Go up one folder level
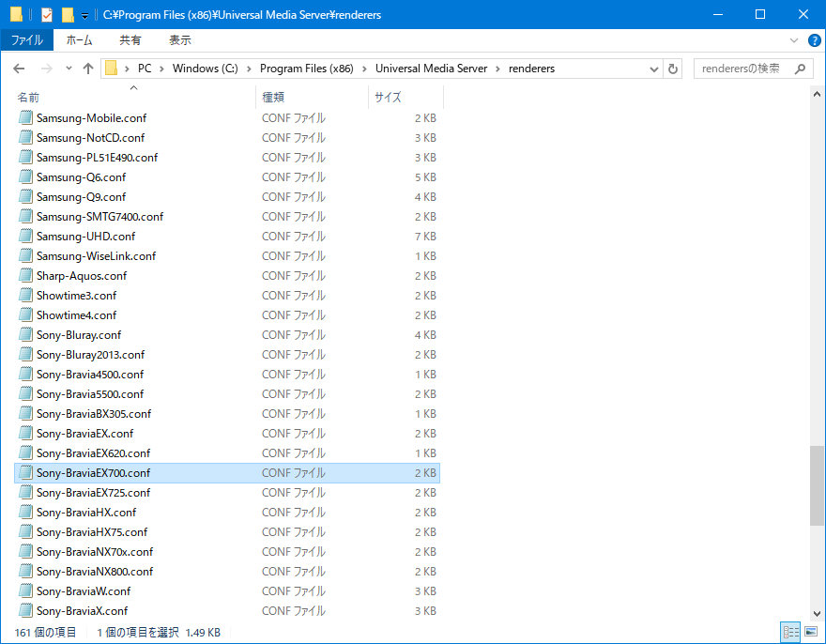826x644 pixels. [88, 69]
